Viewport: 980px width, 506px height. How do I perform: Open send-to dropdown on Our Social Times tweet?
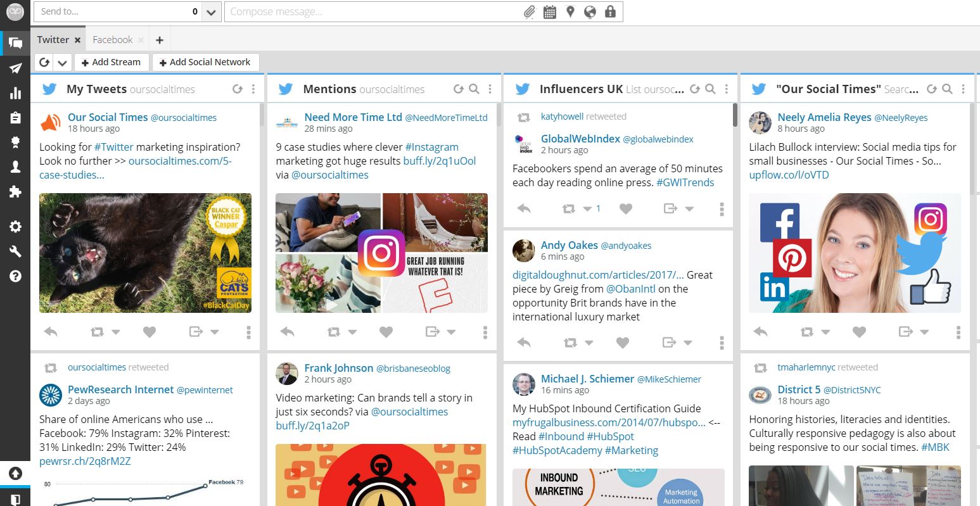click(215, 332)
